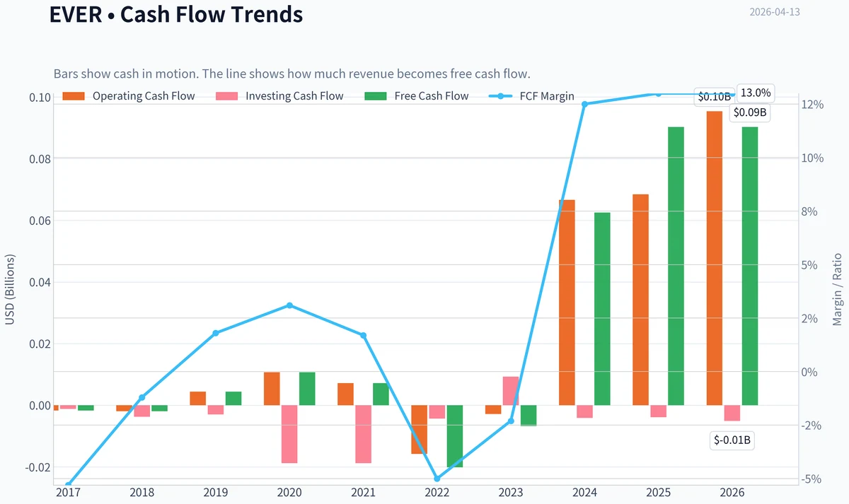This screenshot has height=504, width=849.
Task: Click the chart title EVER • Cash Flow Trends
Action: click(176, 14)
